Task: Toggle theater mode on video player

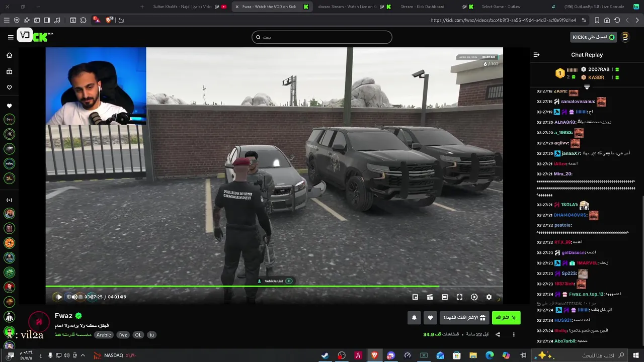Action: (x=444, y=297)
